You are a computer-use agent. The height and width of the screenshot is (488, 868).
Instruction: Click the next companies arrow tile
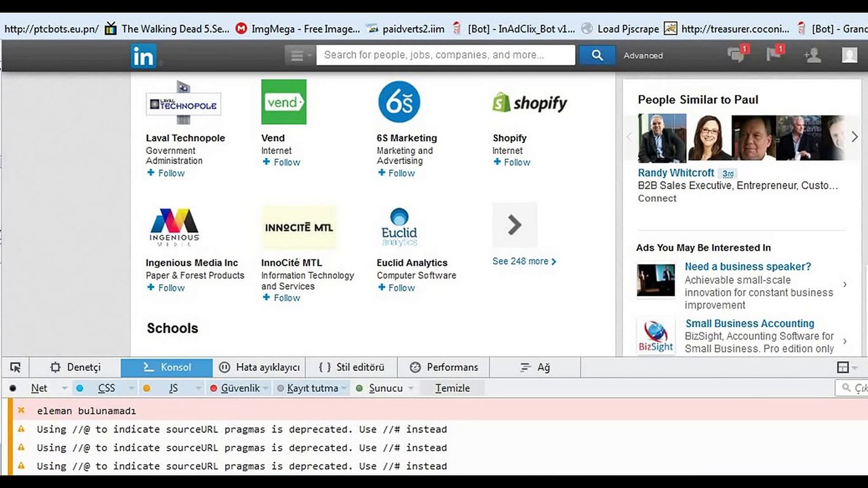click(515, 225)
